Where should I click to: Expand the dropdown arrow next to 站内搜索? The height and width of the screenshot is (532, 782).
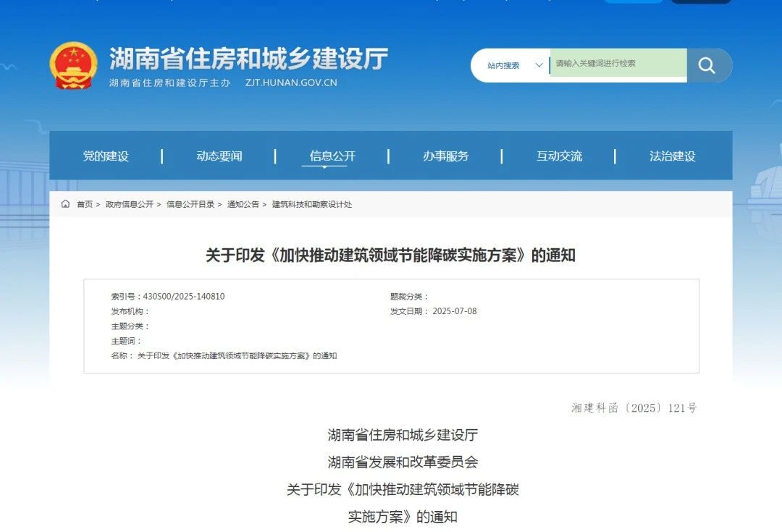pyautogui.click(x=539, y=65)
